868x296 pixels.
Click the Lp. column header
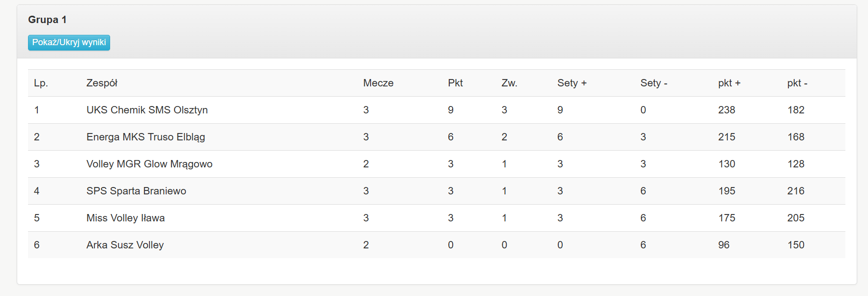pos(41,83)
